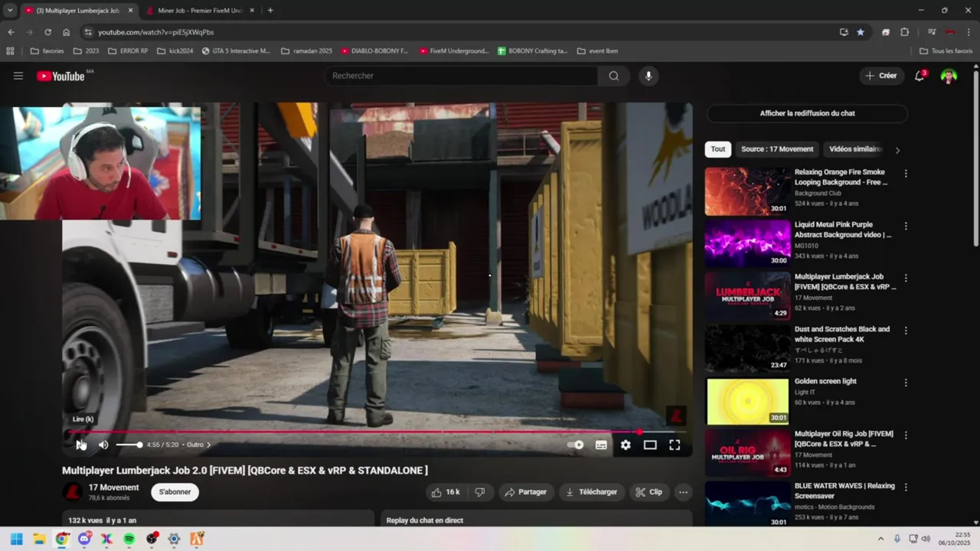Click the Rechercher search field

click(x=462, y=76)
